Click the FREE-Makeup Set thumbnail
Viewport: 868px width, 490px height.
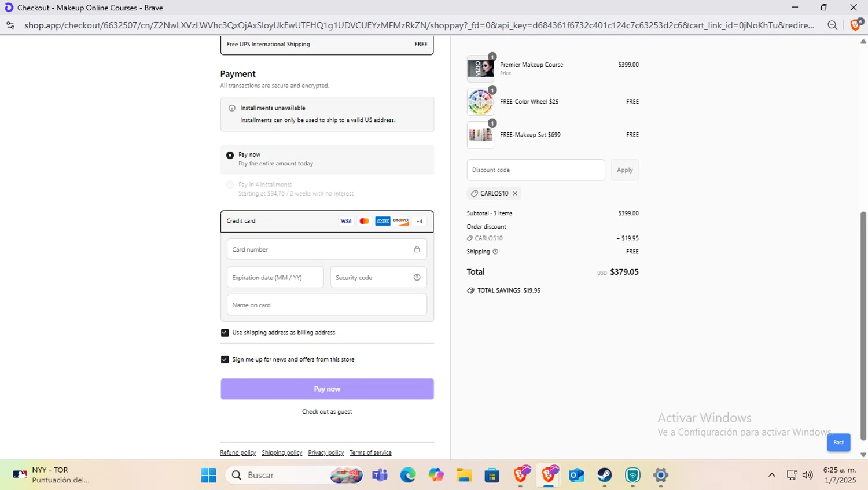coord(480,135)
